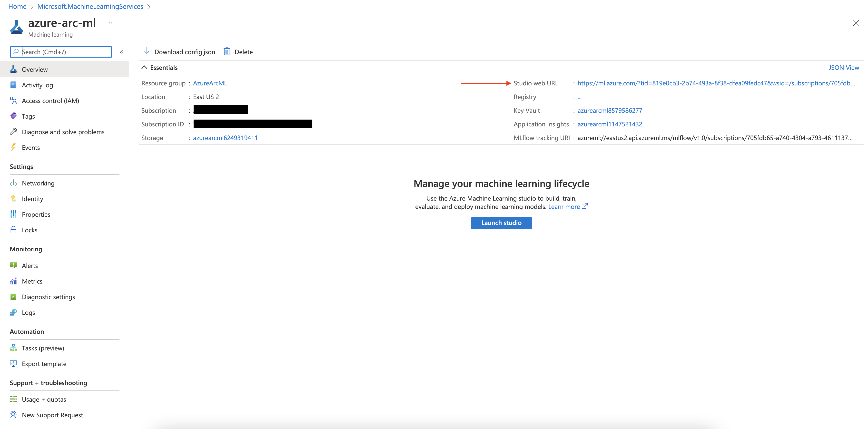Open Application Insights azurearcml1147521432
Viewport: 868px width, 429px height.
610,124
